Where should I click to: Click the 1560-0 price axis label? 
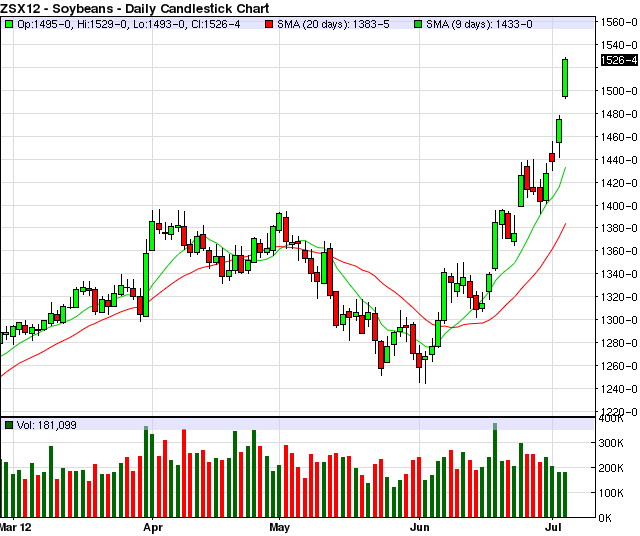619,22
